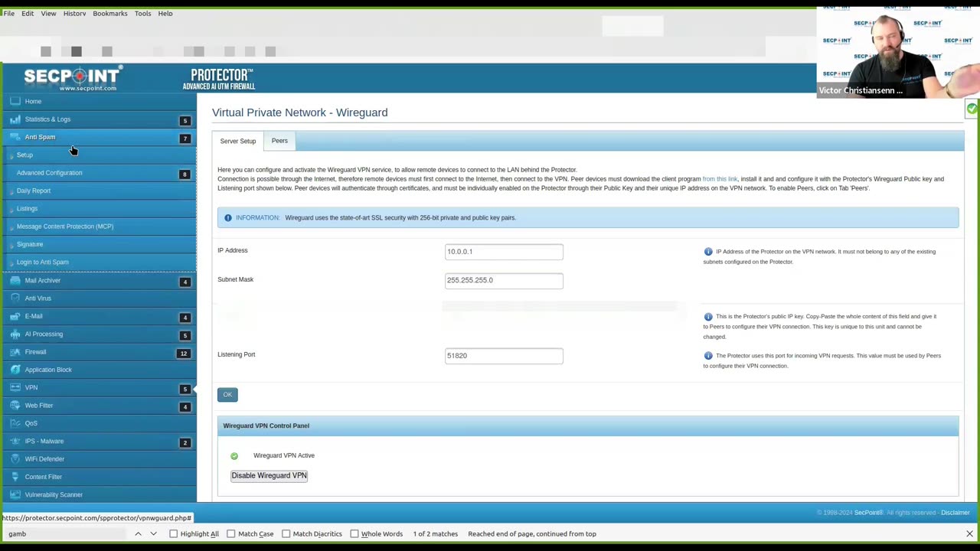Viewport: 980px width, 551px height.
Task: Click the info icon beside Listening Port help
Action: coord(708,355)
